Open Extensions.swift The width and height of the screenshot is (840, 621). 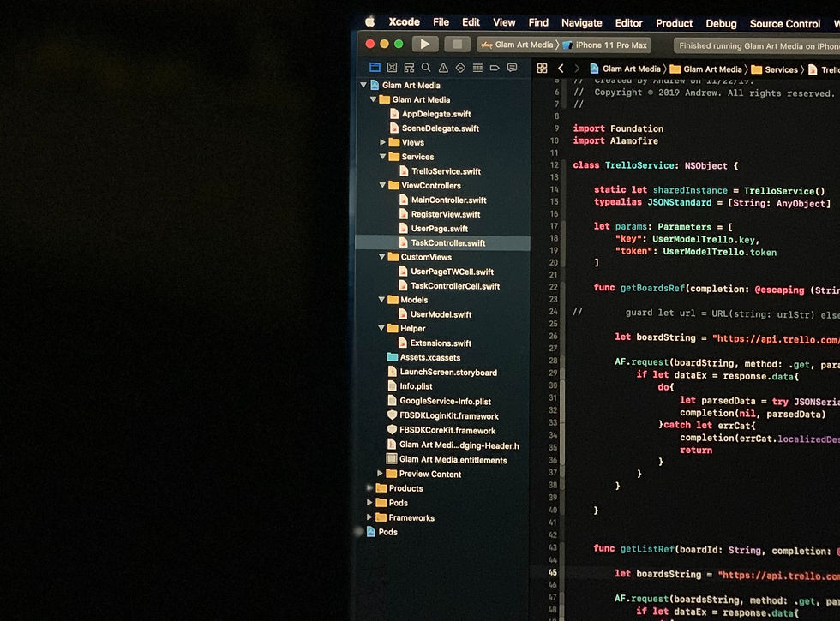click(x=435, y=343)
